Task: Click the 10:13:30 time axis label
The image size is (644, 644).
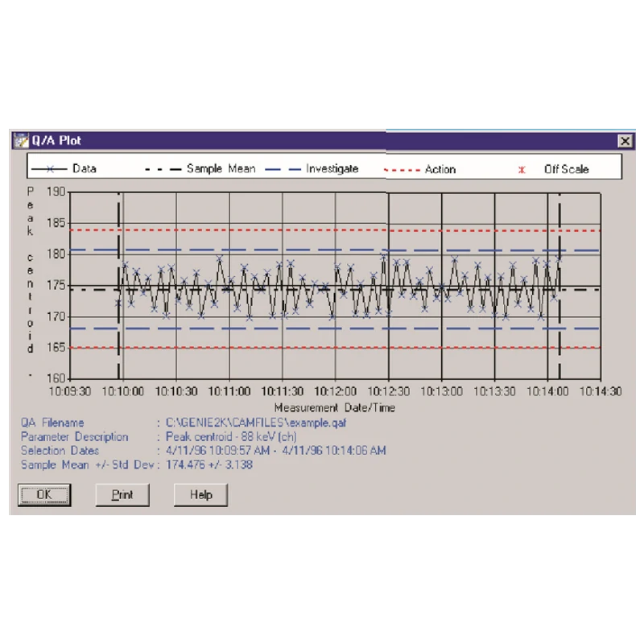Action: (494, 391)
